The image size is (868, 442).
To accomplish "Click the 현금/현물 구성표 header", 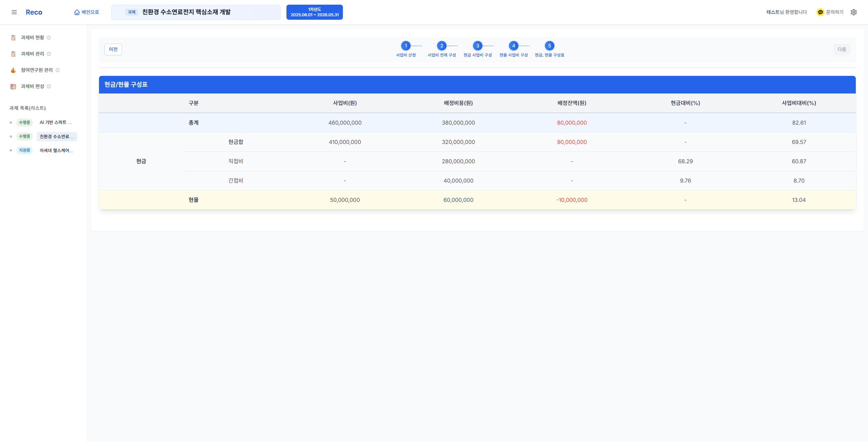I will coord(477,85).
